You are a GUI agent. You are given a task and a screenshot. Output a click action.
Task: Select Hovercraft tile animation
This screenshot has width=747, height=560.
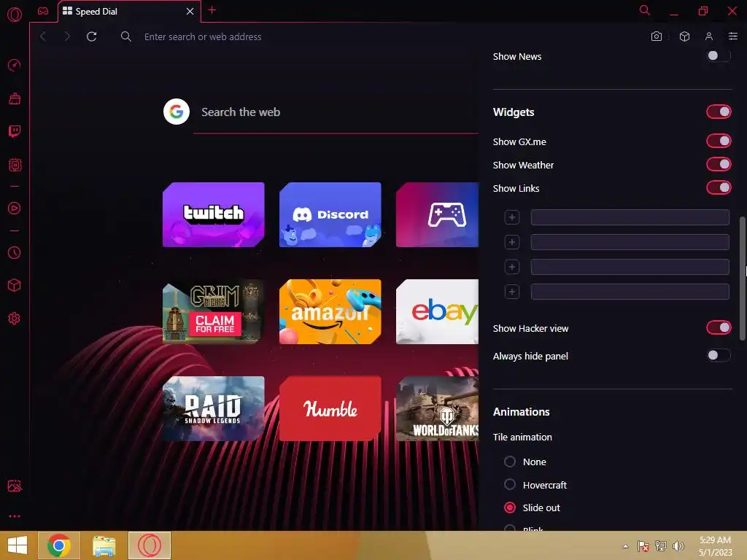(x=510, y=484)
